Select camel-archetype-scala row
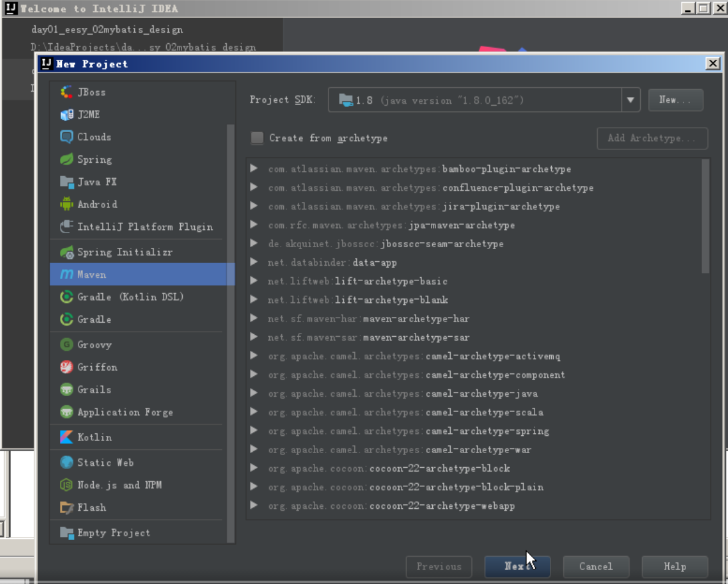 [x=474, y=413]
